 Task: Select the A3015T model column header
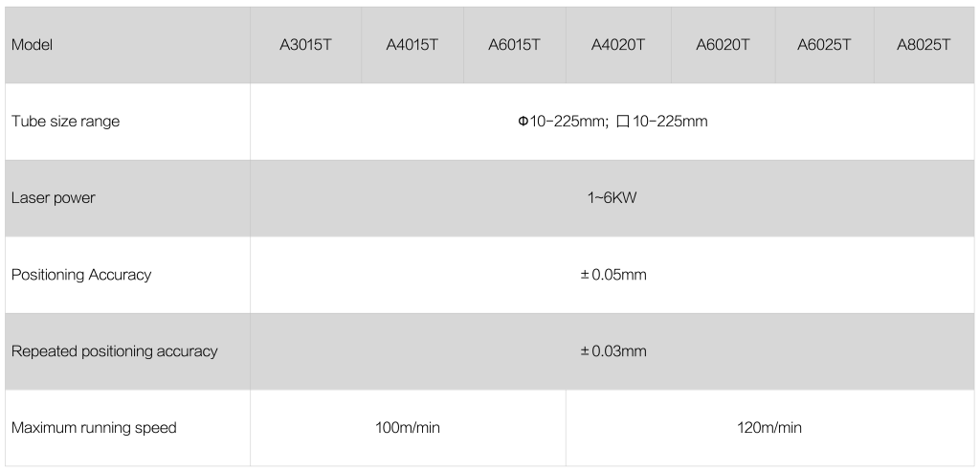[305, 45]
